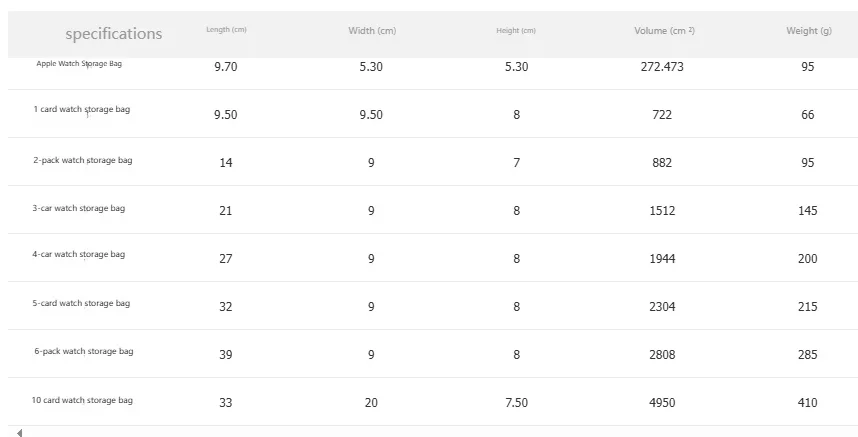
Task: Click the 'Width (cm)' column header
Action: [x=372, y=31]
